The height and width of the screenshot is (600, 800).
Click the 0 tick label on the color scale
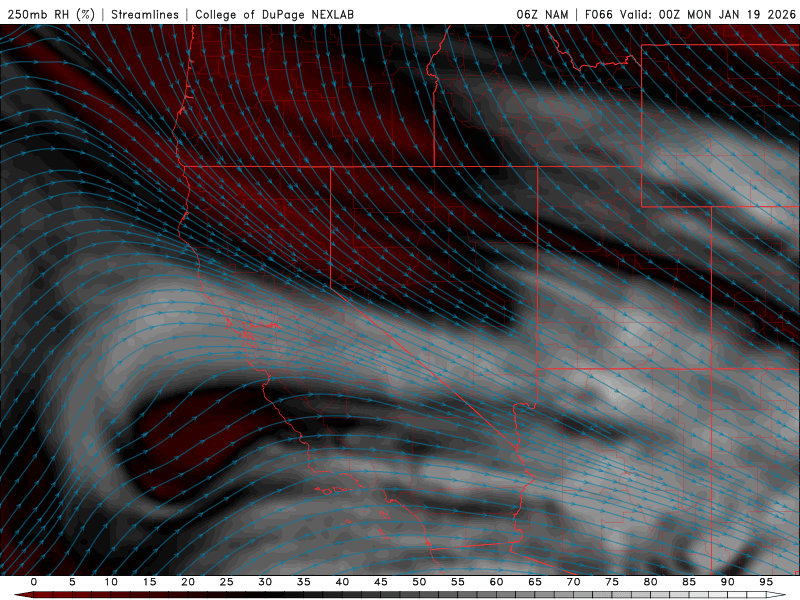click(34, 582)
